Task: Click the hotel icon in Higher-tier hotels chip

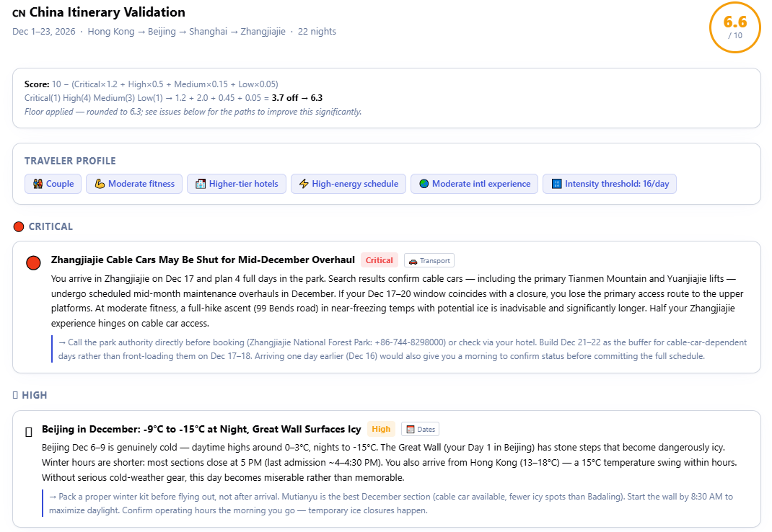Action: point(201,184)
